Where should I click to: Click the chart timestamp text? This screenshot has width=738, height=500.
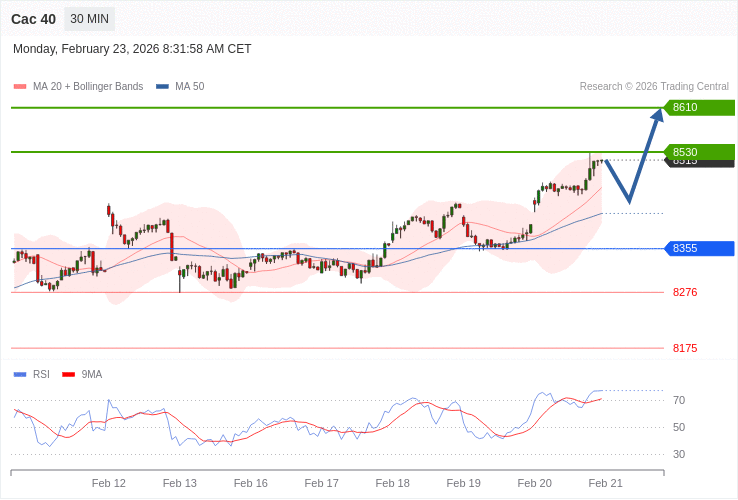[x=132, y=49]
